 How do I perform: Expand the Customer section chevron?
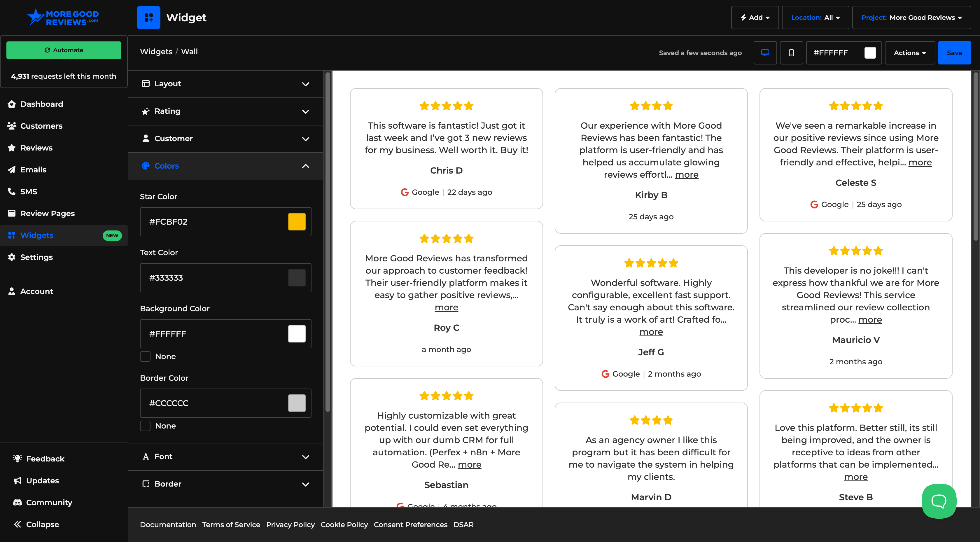pyautogui.click(x=305, y=139)
